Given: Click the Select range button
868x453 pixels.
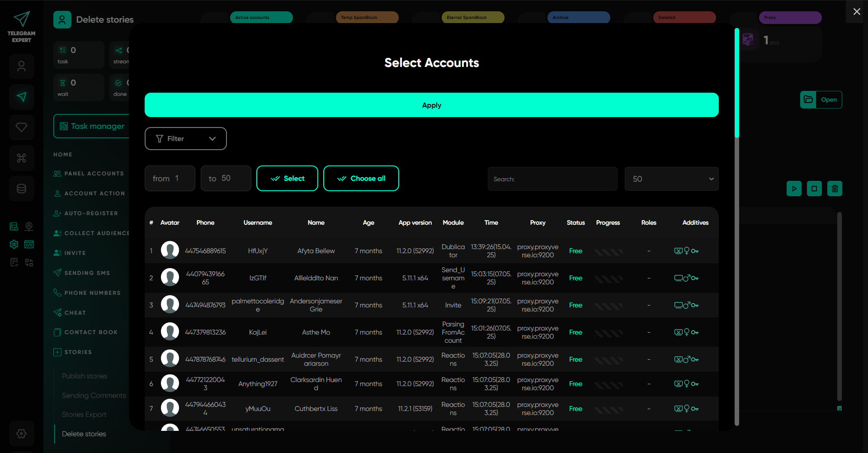Looking at the screenshot, I should [x=287, y=179].
